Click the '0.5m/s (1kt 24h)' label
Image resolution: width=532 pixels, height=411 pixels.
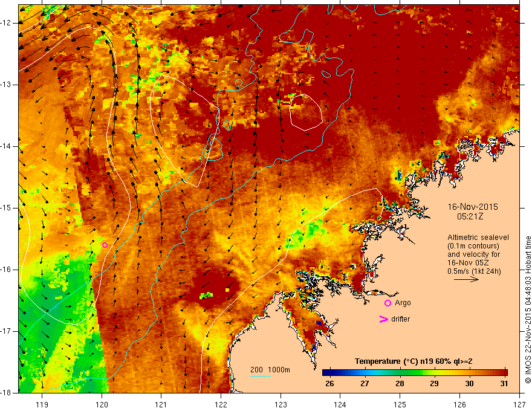coord(474,271)
